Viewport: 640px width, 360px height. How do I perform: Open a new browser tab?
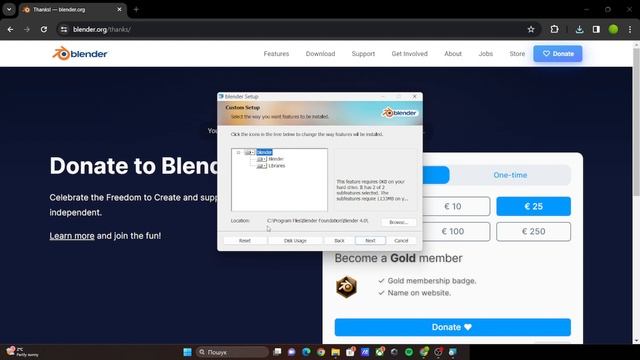tap(136, 9)
